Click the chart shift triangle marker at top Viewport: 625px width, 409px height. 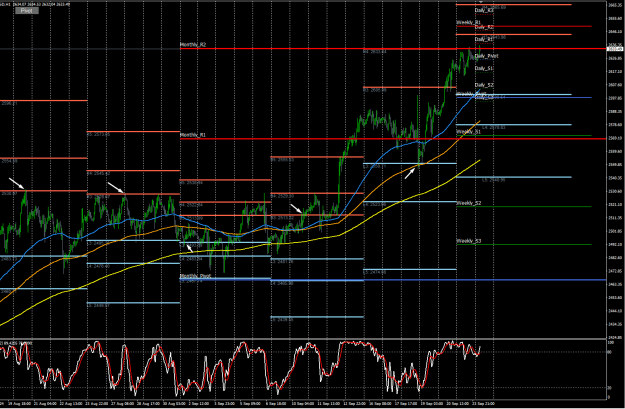click(481, 2)
